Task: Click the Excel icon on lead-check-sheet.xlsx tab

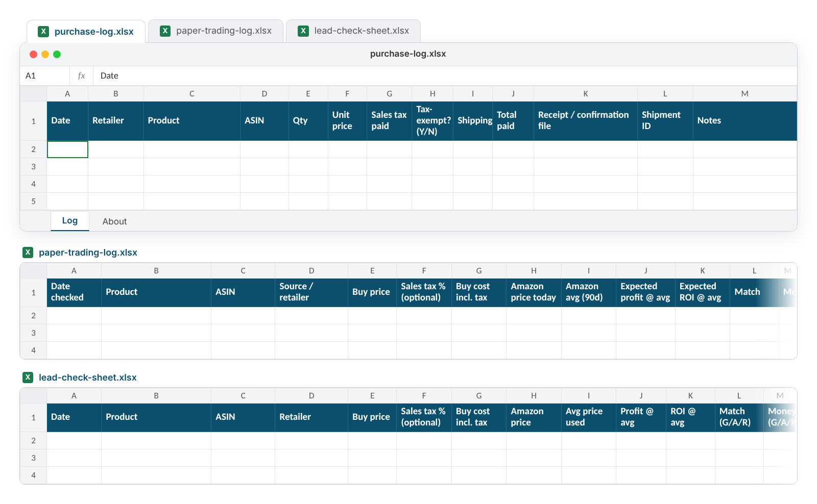Action: (x=303, y=31)
